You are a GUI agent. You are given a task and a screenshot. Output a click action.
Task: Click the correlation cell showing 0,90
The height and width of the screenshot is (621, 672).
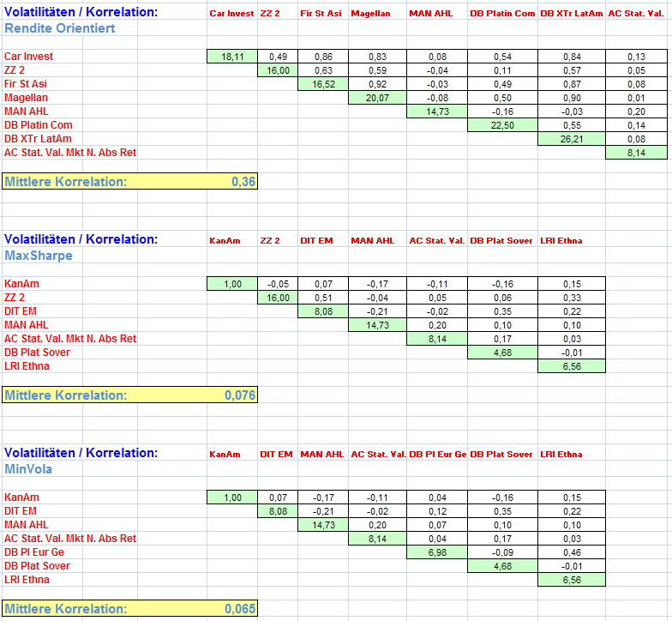coord(572,98)
